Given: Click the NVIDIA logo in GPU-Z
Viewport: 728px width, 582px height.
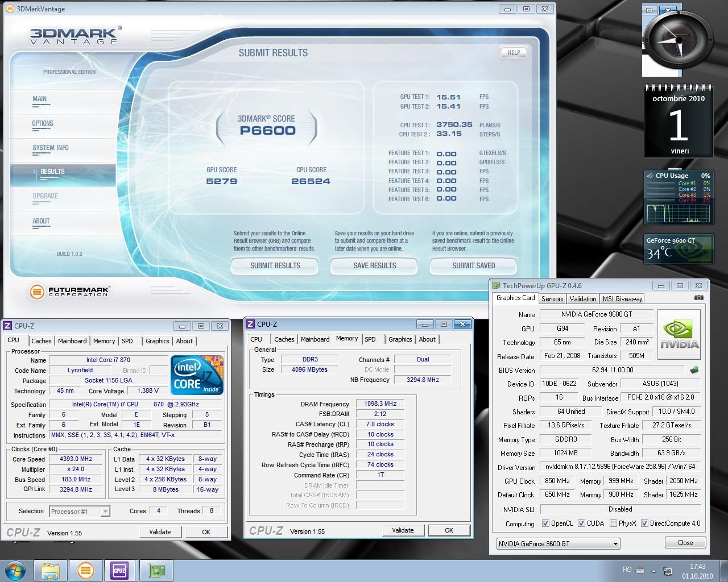Looking at the screenshot, I should (679, 334).
